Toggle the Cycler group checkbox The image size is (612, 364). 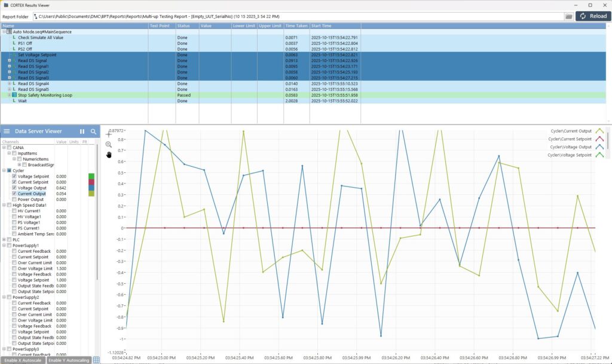coord(8,170)
